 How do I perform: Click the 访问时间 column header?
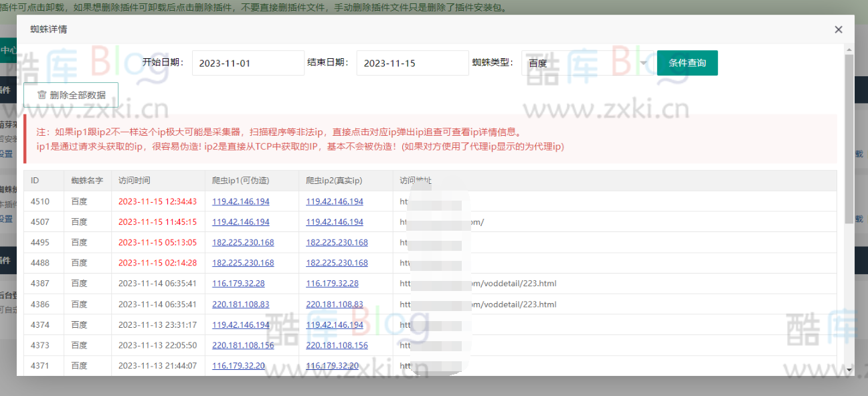(135, 181)
